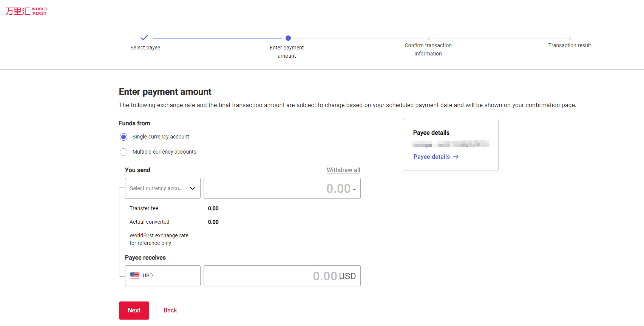Open the Payee details link
Image resolution: width=644 pixels, height=326 pixels.
point(432,157)
